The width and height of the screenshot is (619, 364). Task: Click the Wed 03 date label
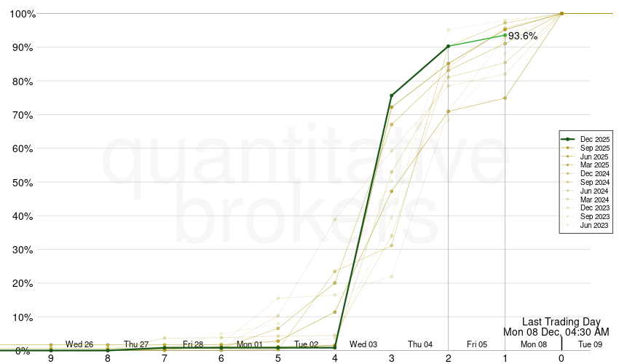click(x=363, y=344)
